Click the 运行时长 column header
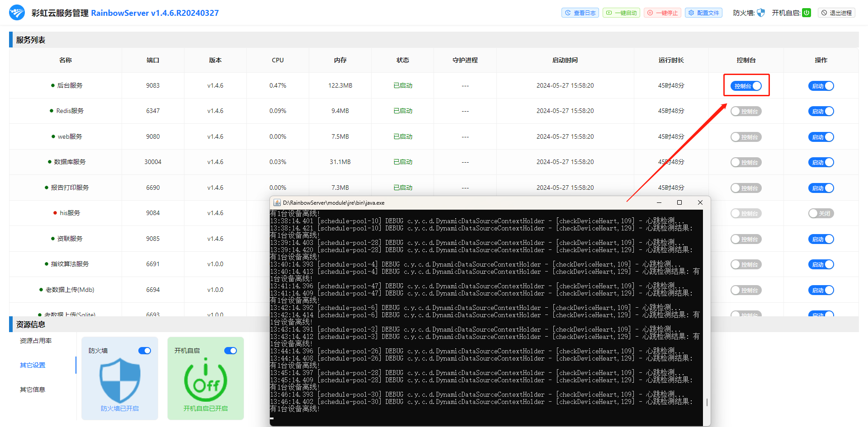 [671, 60]
